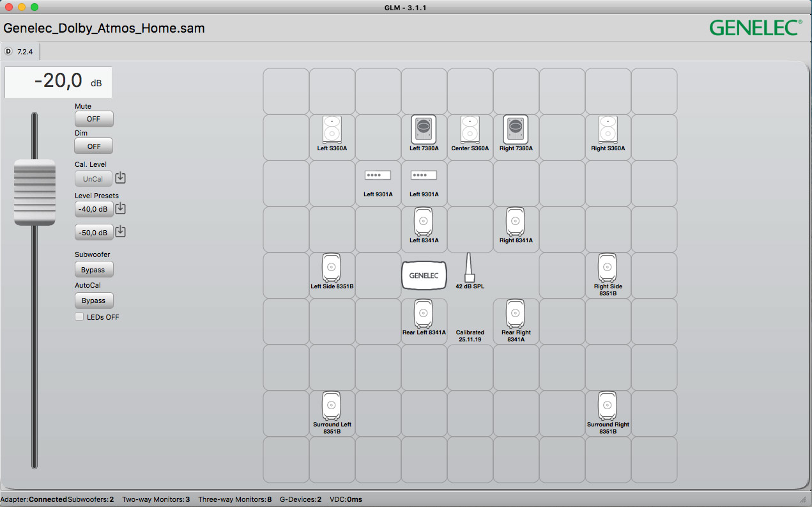Toggle the Dim OFF button
Image resolution: width=812 pixels, height=507 pixels.
(94, 146)
